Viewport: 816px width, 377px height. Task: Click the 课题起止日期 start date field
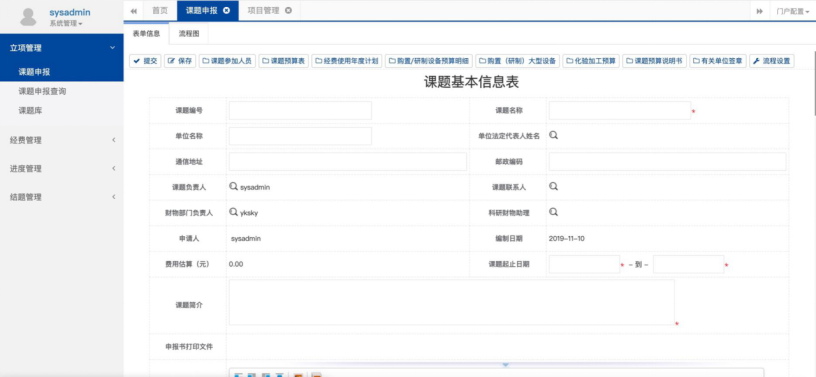click(584, 265)
